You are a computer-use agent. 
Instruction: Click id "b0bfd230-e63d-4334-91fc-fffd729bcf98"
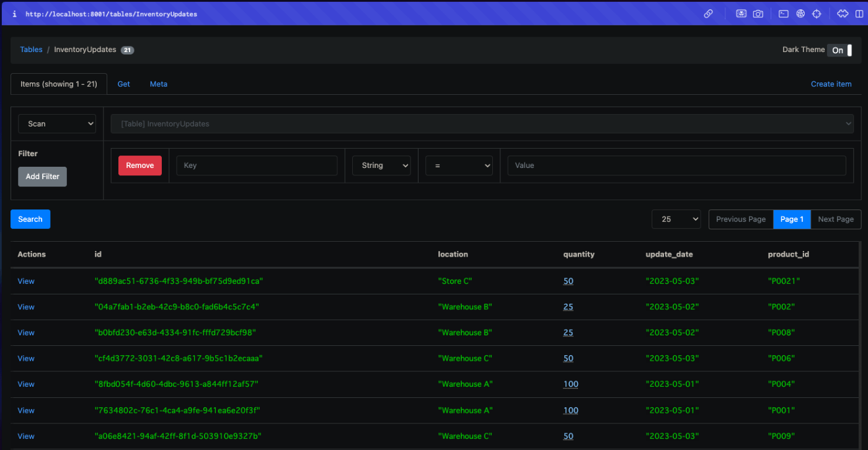pos(175,333)
